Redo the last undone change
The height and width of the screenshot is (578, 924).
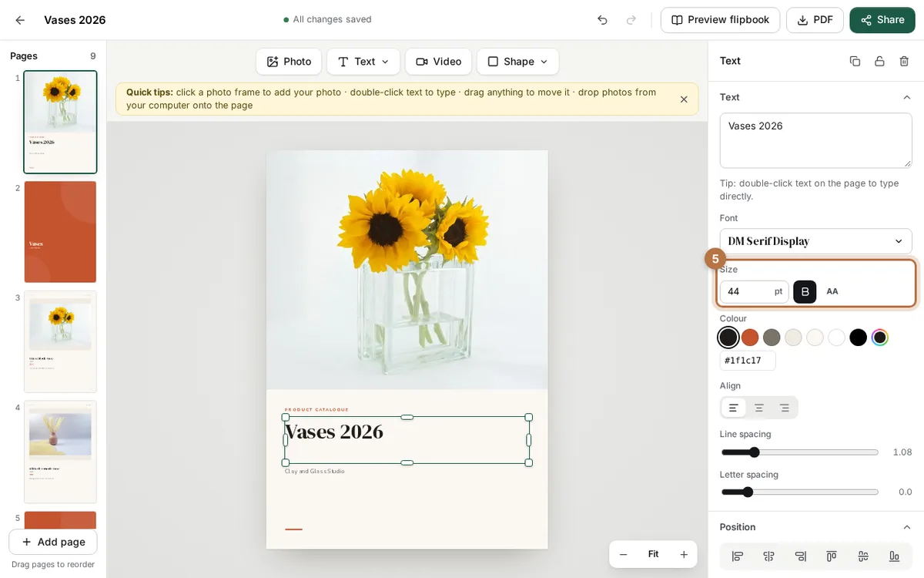(631, 20)
